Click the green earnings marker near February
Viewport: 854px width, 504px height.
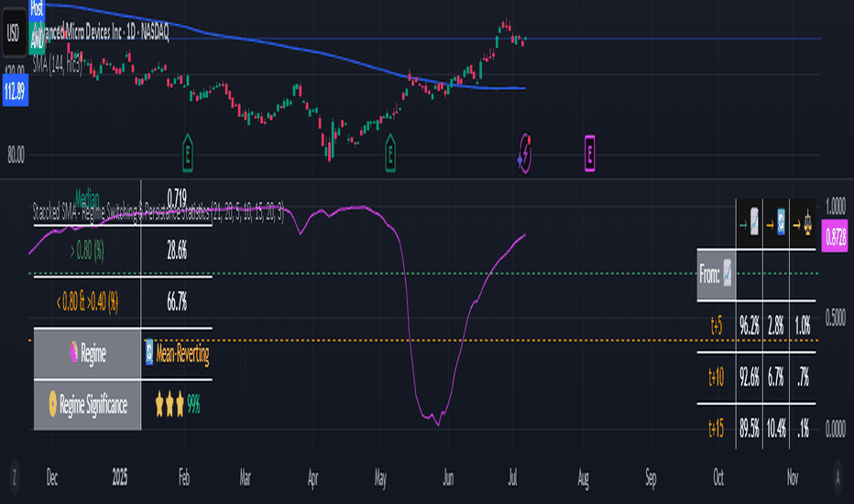(x=187, y=152)
